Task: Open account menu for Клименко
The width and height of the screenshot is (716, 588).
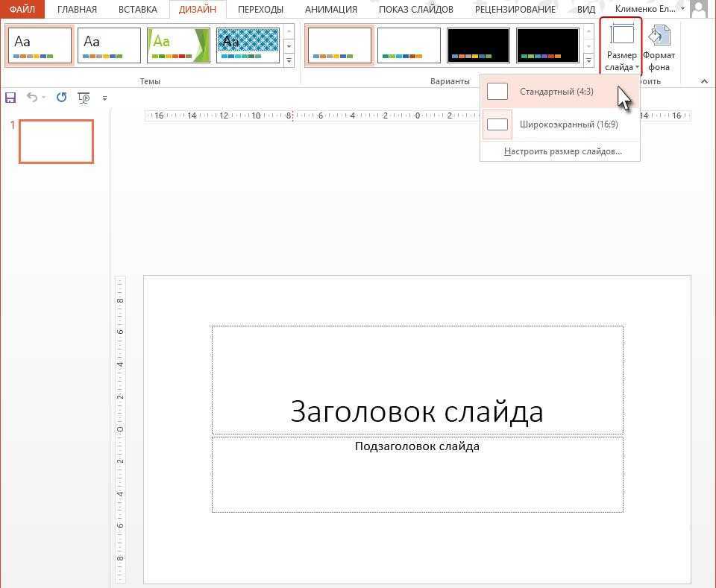Action: point(650,9)
